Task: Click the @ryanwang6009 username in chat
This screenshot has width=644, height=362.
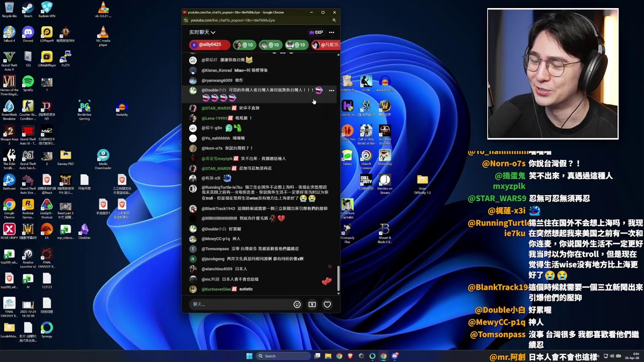Action: click(x=217, y=80)
